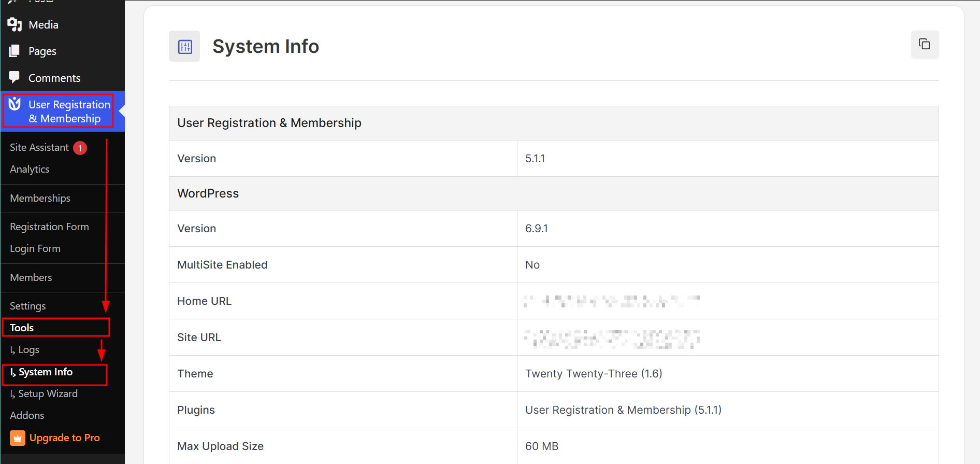This screenshot has height=464, width=980.
Task: Open Memberships page
Action: (x=40, y=198)
